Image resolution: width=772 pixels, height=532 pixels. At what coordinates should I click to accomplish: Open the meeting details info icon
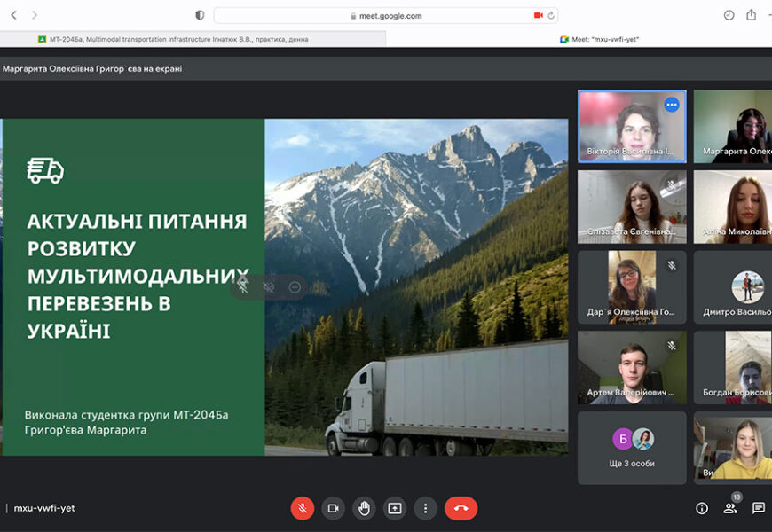click(702, 508)
